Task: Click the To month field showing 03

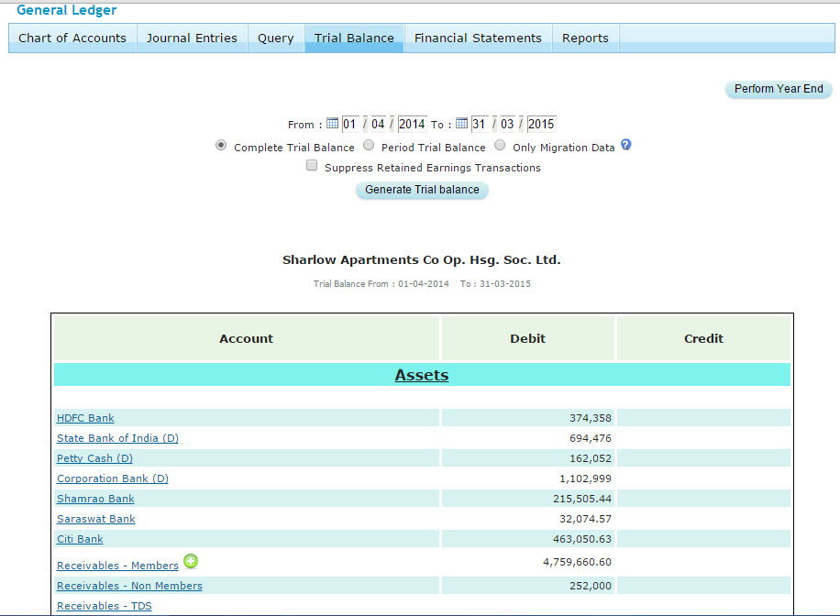Action: pos(507,125)
